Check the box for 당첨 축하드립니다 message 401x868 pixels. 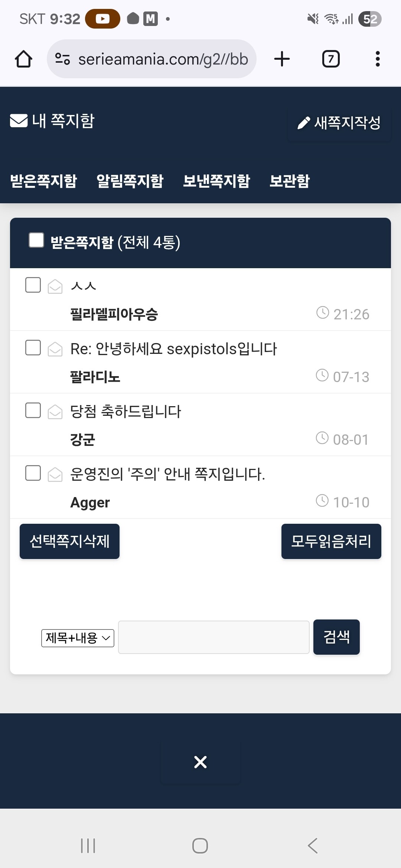(x=33, y=410)
